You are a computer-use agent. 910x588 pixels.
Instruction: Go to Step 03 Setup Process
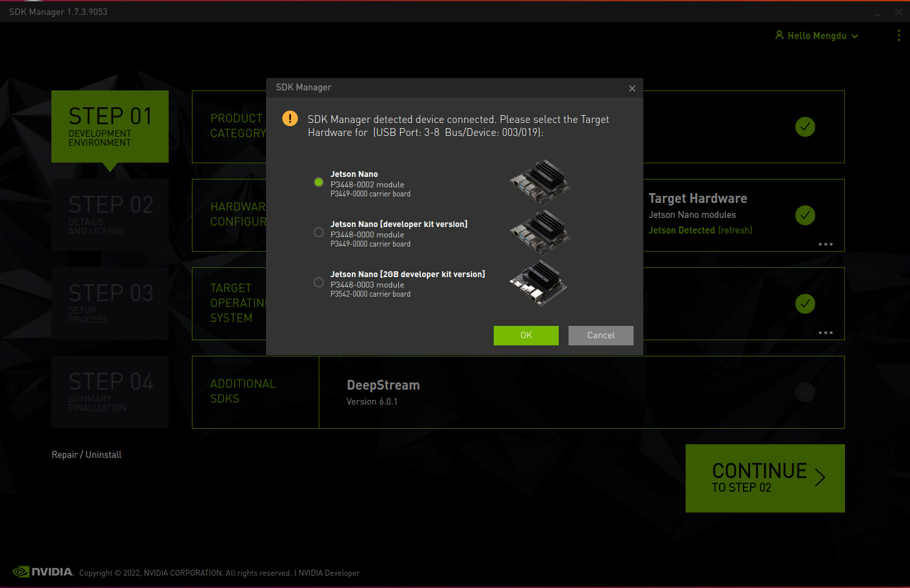pos(110,303)
